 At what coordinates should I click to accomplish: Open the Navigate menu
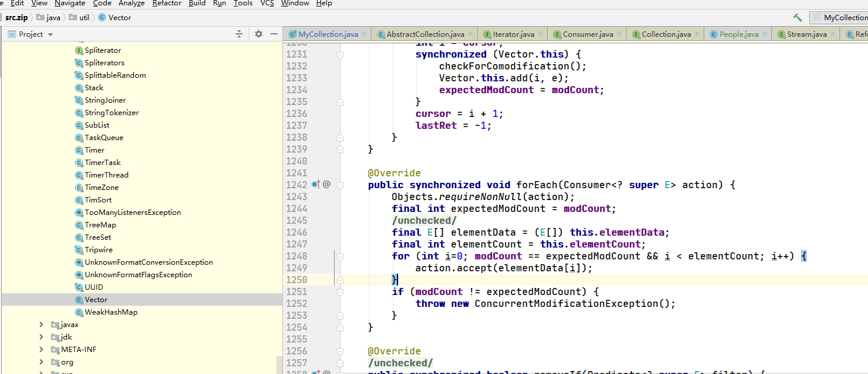70,3
